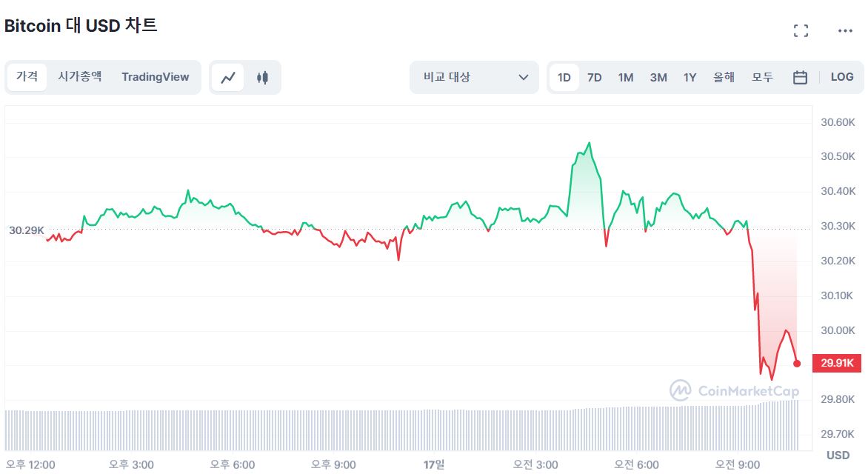
Task: Click the red end-point price dot
Action: (797, 364)
